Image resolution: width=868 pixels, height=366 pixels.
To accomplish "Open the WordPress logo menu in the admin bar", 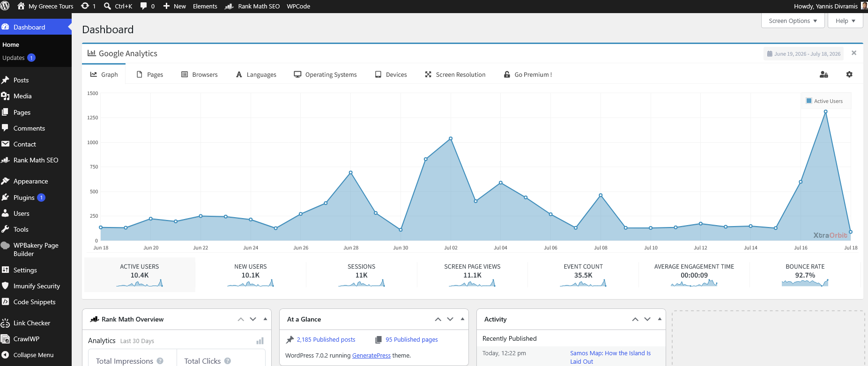I will coord(5,6).
